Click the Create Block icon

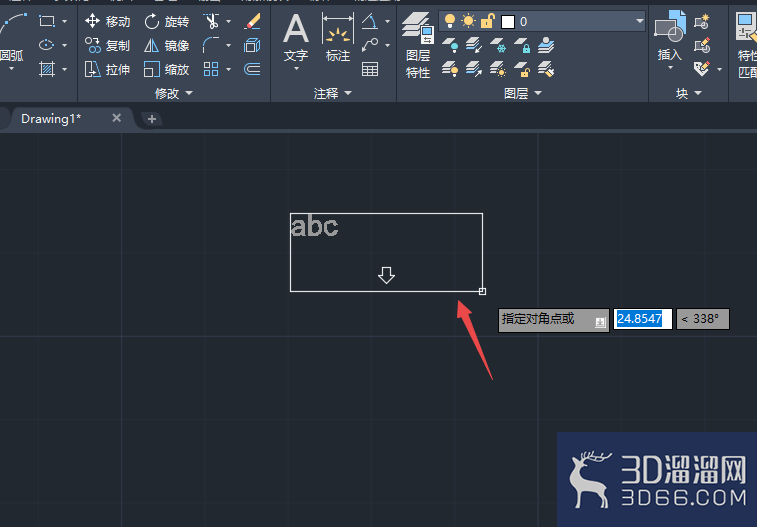pyautogui.click(x=701, y=22)
